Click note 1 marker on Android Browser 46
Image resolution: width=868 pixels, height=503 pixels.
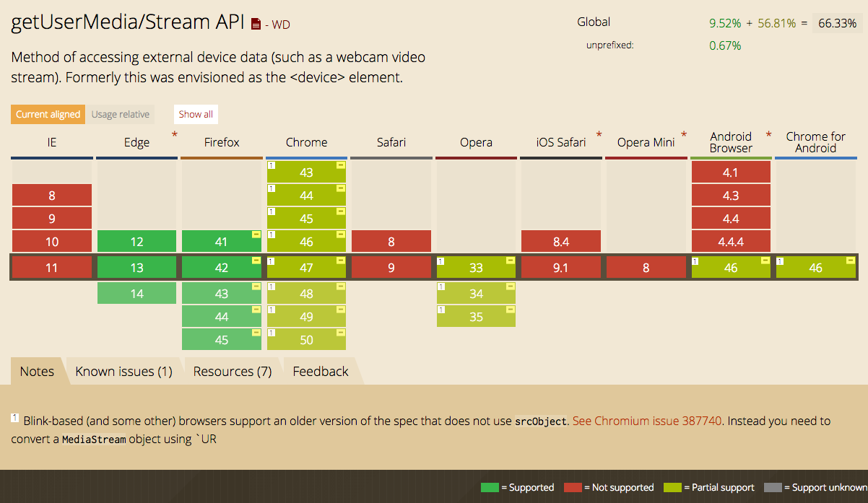(x=696, y=261)
